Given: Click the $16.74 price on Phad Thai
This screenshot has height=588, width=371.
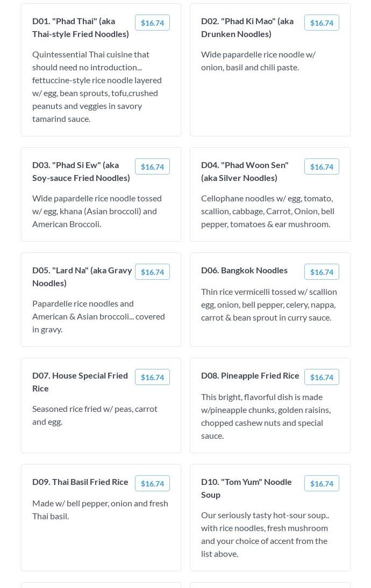Looking at the screenshot, I should [x=152, y=23].
